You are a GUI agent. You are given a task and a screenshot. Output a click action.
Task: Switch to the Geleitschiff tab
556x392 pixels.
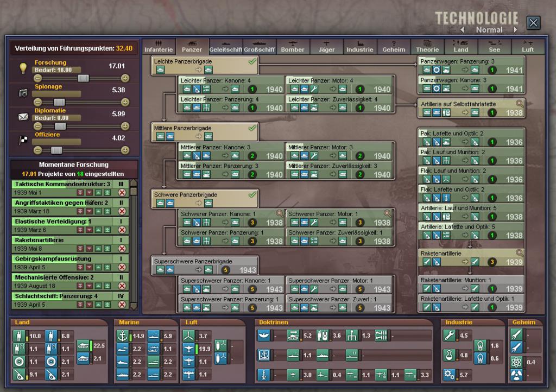pos(225,47)
